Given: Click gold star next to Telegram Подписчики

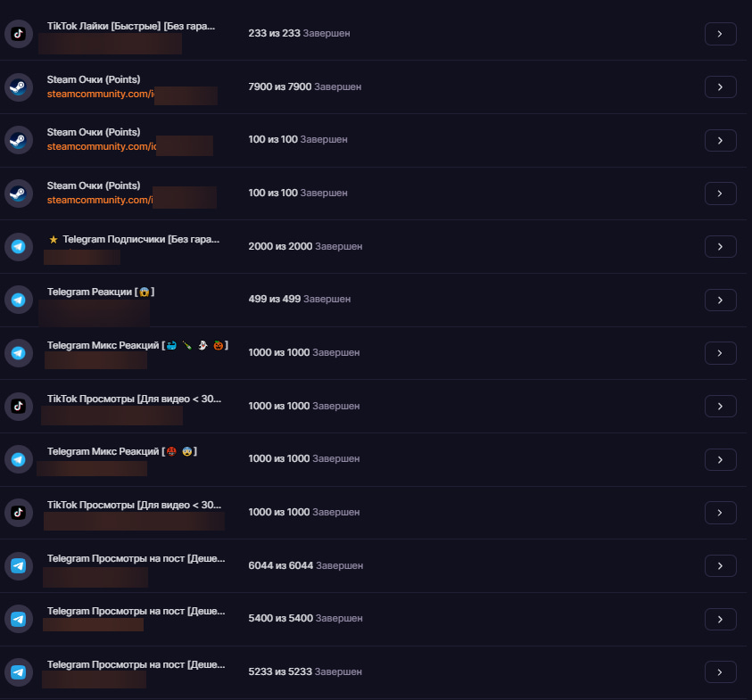Looking at the screenshot, I should 54,239.
